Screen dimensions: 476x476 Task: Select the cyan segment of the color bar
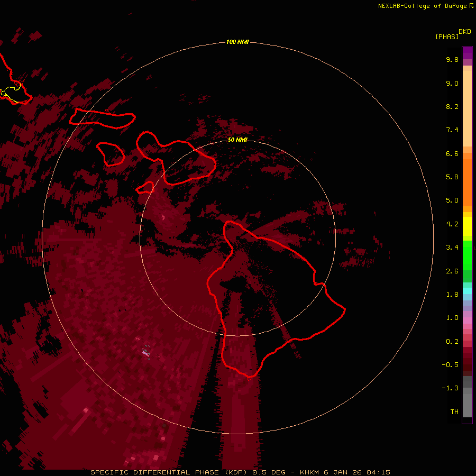[x=467, y=291]
